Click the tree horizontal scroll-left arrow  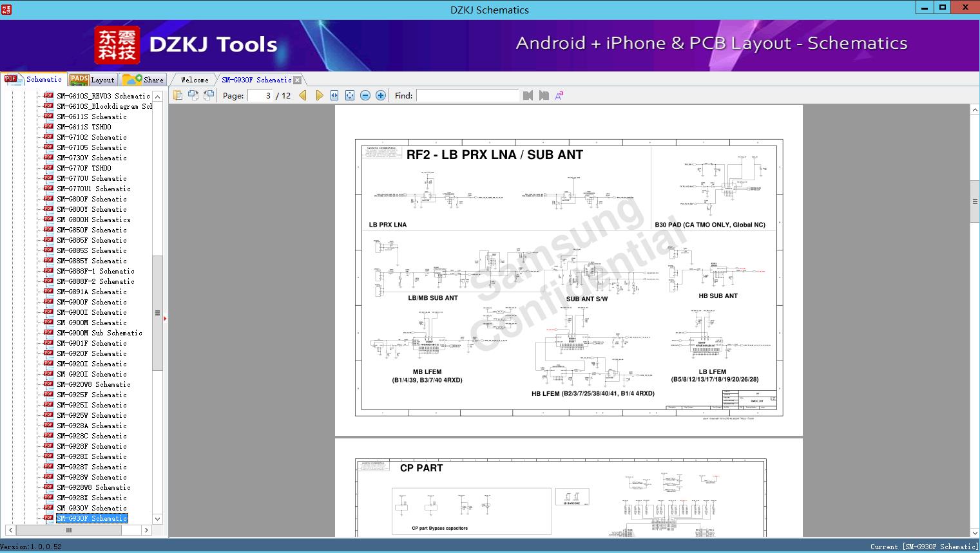tap(10, 530)
